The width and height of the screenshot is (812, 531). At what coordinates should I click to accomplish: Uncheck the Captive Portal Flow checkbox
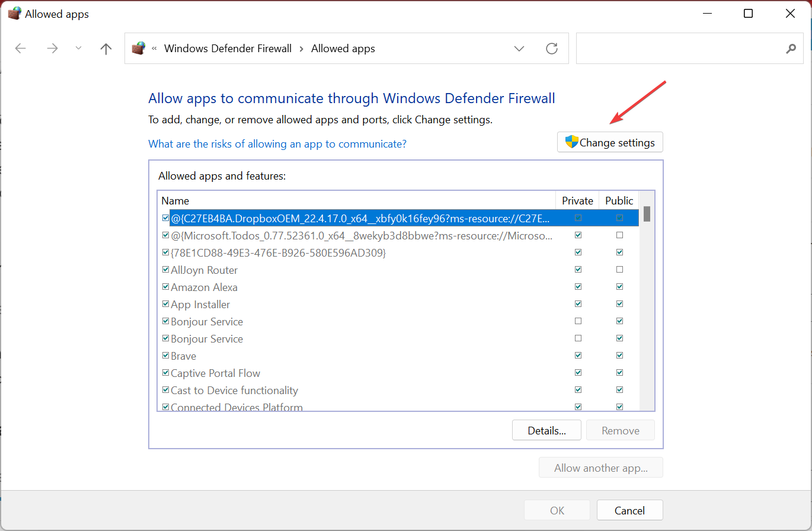click(x=165, y=373)
